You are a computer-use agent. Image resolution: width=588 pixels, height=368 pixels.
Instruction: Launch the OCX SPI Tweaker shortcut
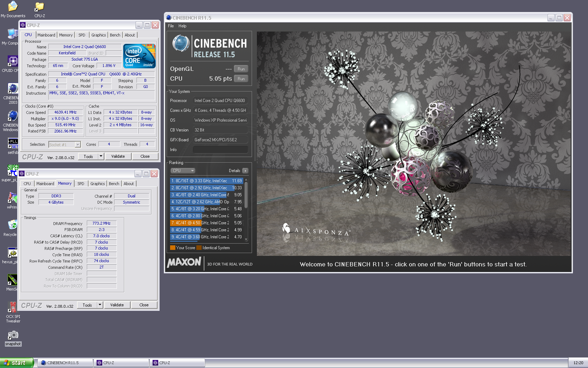pos(13,312)
